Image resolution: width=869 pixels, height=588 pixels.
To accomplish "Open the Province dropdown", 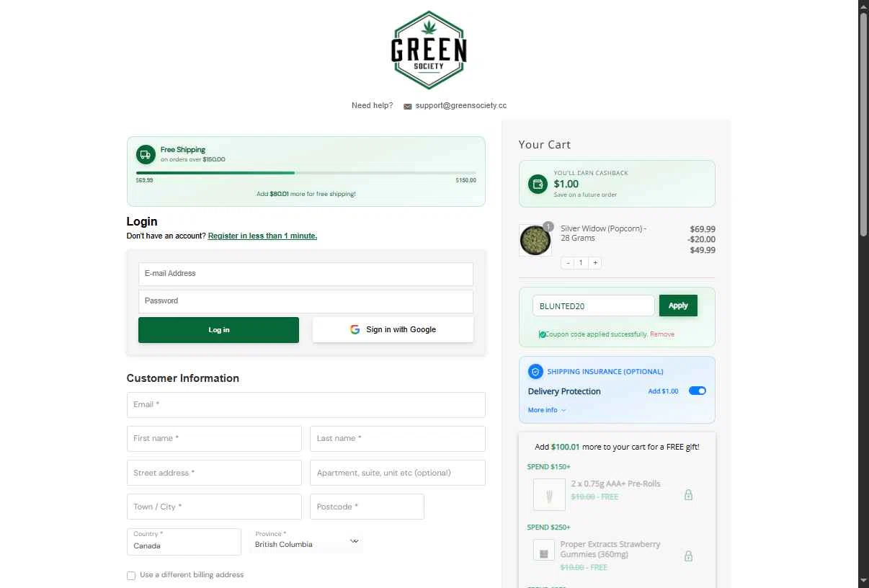I will coord(306,540).
